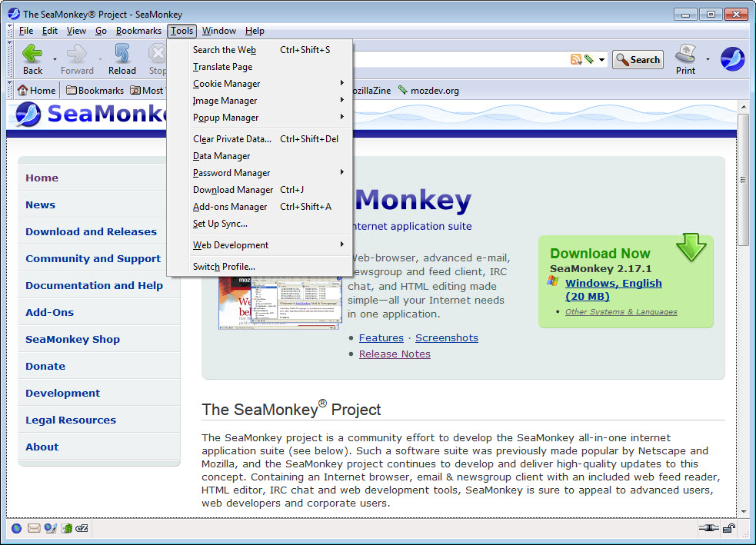756x545 pixels.
Task: Go to News in the sidebar
Action: coord(41,204)
